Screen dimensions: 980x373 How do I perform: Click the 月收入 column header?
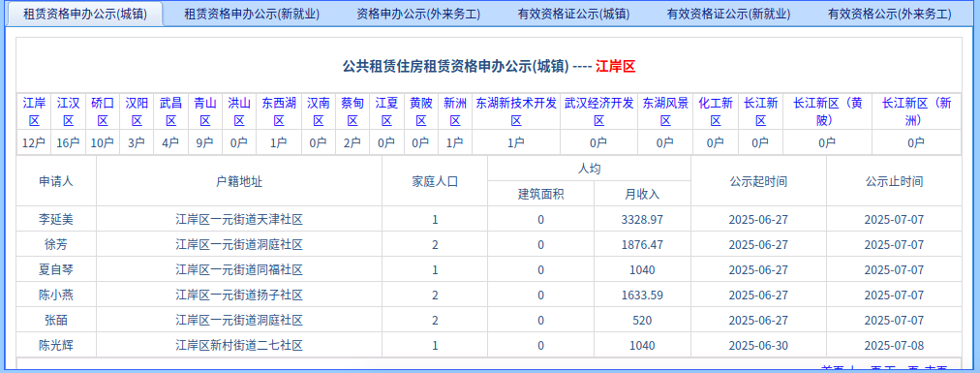click(642, 195)
